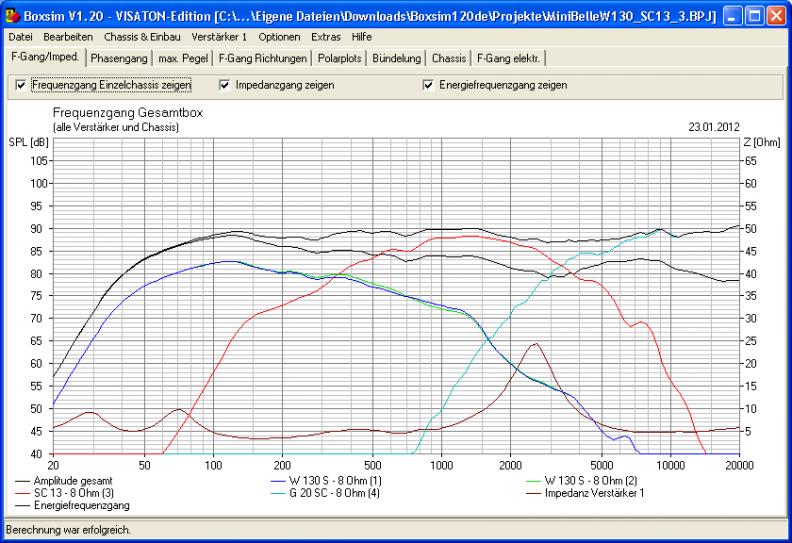The image size is (792, 543).
Task: Open the Datei menu
Action: point(21,37)
